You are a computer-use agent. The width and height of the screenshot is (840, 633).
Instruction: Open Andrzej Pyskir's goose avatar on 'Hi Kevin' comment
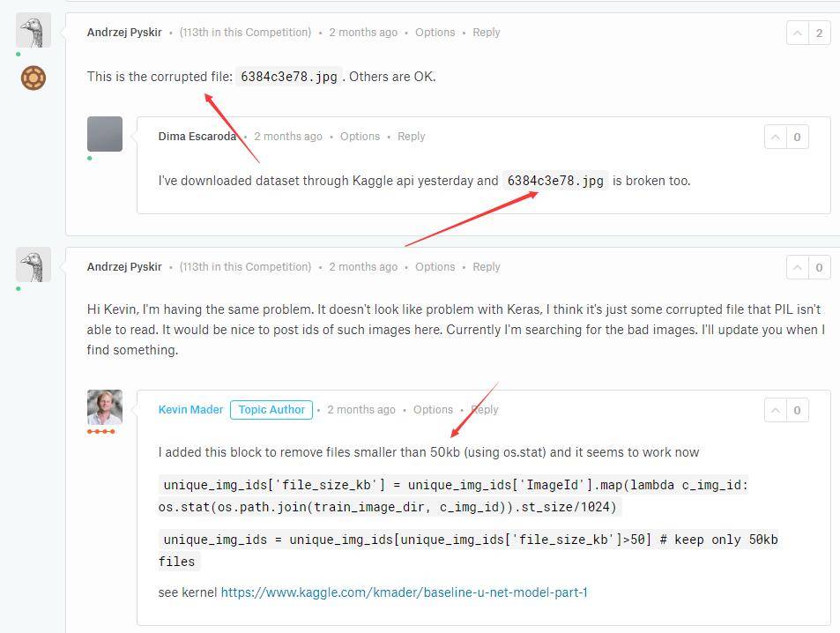pos(33,264)
